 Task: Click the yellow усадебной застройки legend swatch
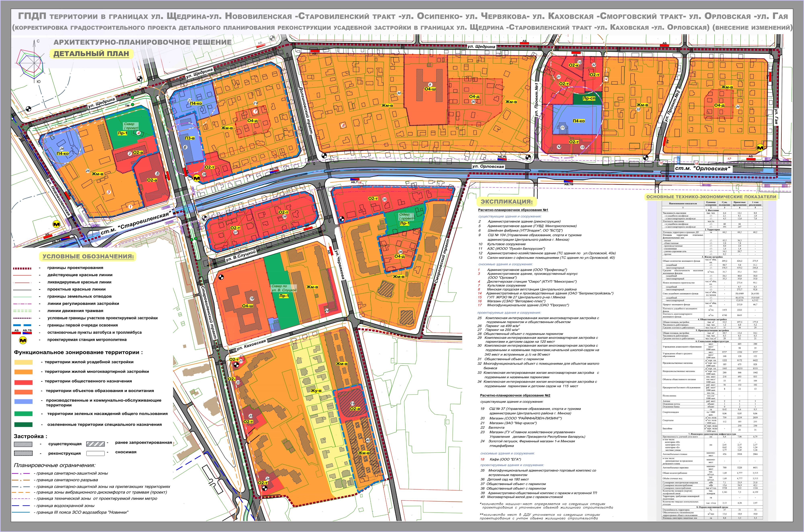[24, 362]
